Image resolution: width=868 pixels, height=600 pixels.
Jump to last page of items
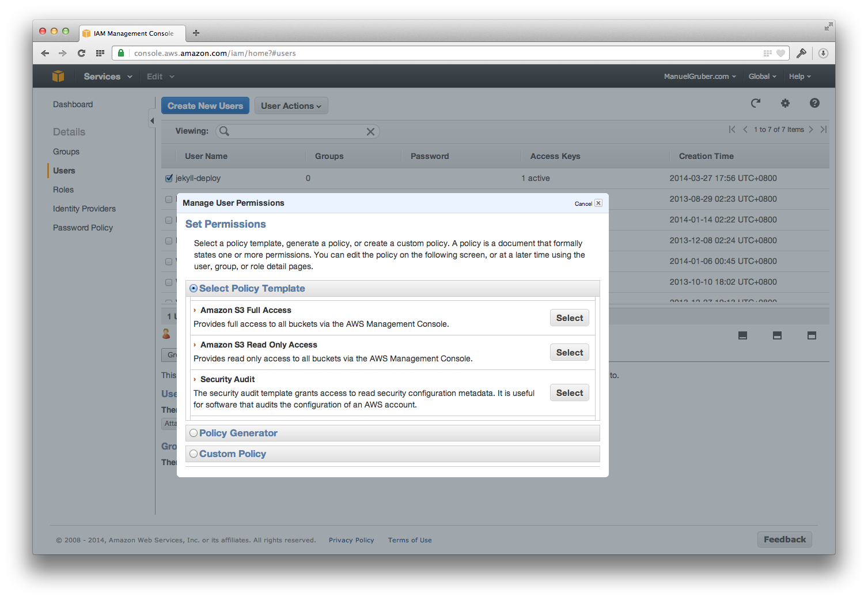pyautogui.click(x=824, y=130)
